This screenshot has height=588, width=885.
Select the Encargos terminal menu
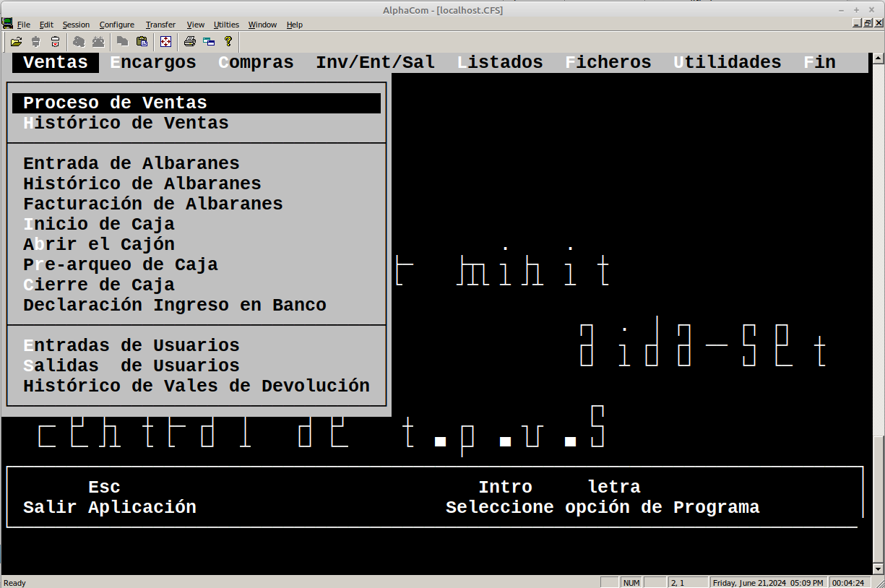(x=153, y=63)
